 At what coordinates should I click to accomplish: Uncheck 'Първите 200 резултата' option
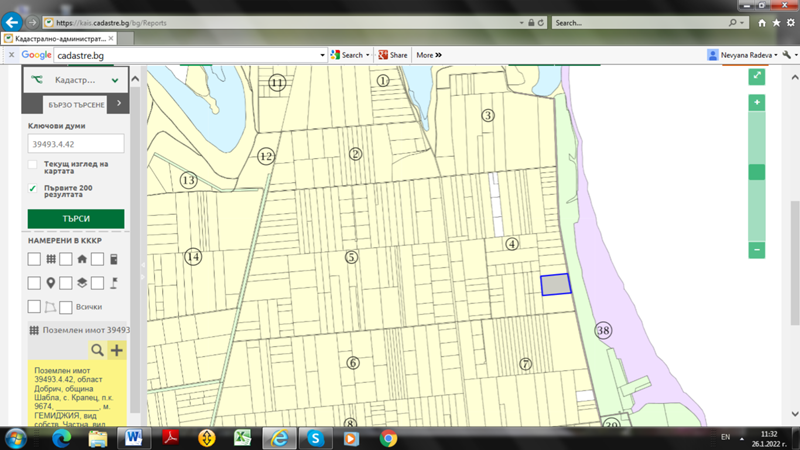[x=33, y=188]
